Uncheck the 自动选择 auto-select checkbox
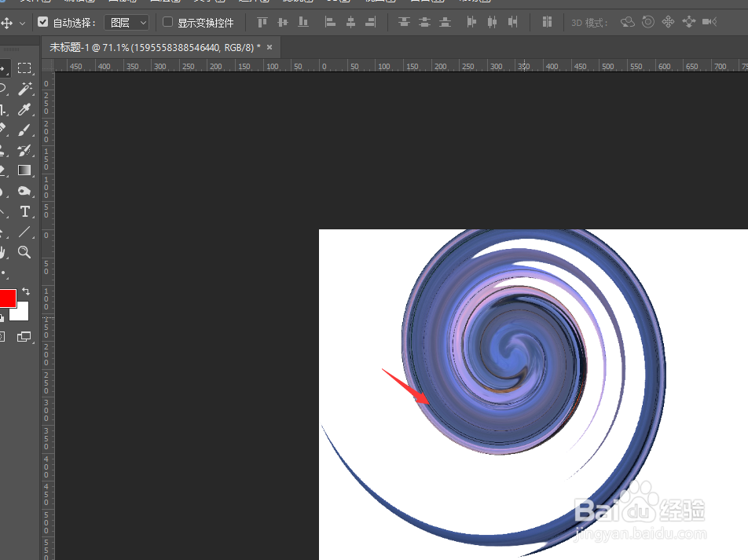Viewport: 748px width, 560px height. pos(43,22)
